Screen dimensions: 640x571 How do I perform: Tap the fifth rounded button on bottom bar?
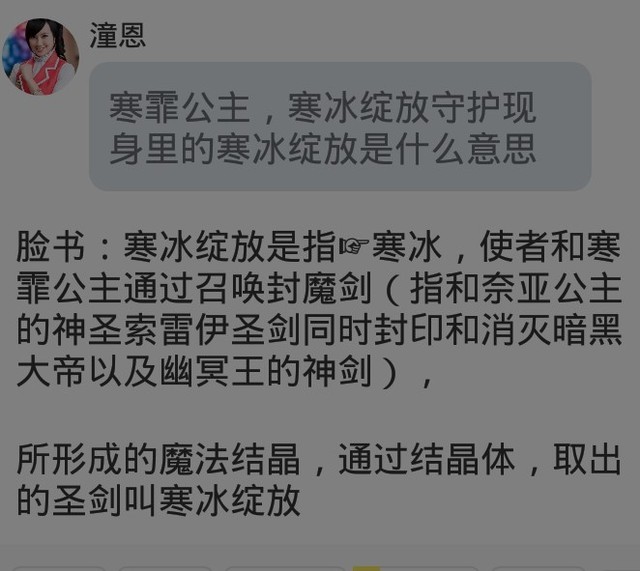pos(538,569)
